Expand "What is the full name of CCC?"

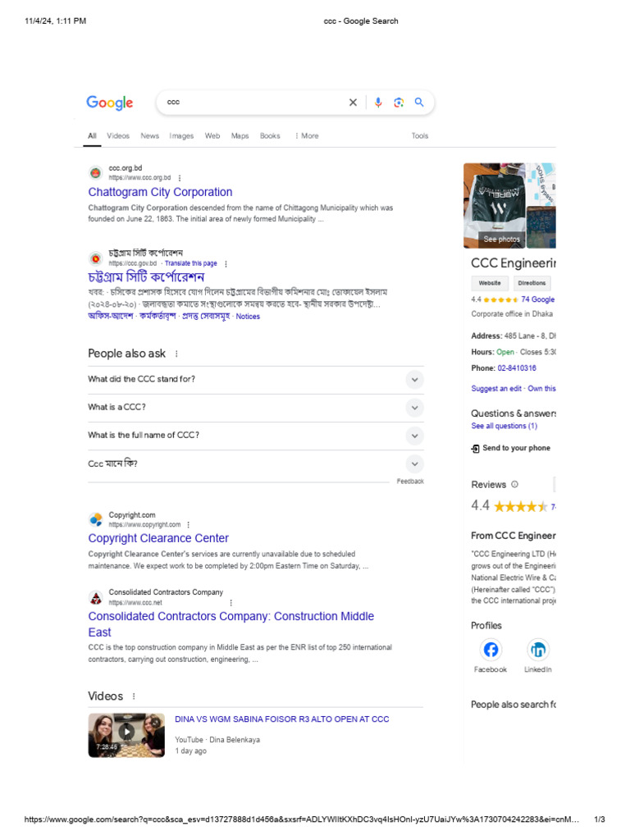click(x=256, y=435)
